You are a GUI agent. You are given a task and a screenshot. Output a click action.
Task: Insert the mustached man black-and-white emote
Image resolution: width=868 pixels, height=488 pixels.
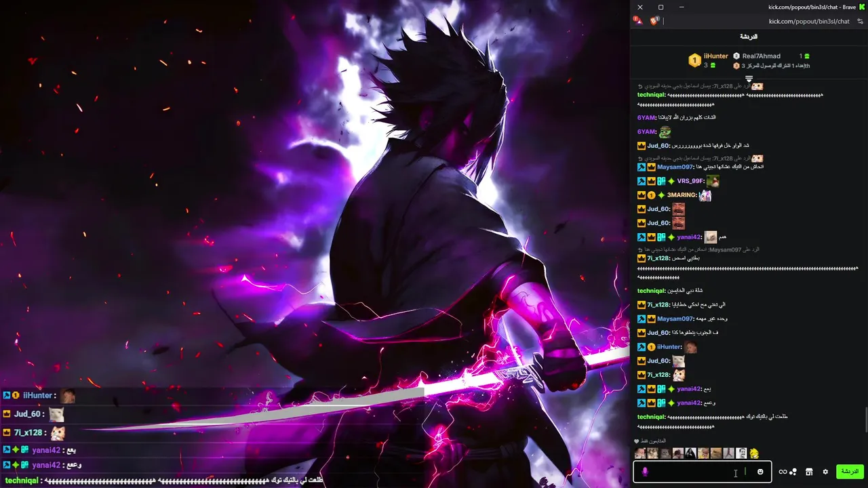[x=741, y=453]
